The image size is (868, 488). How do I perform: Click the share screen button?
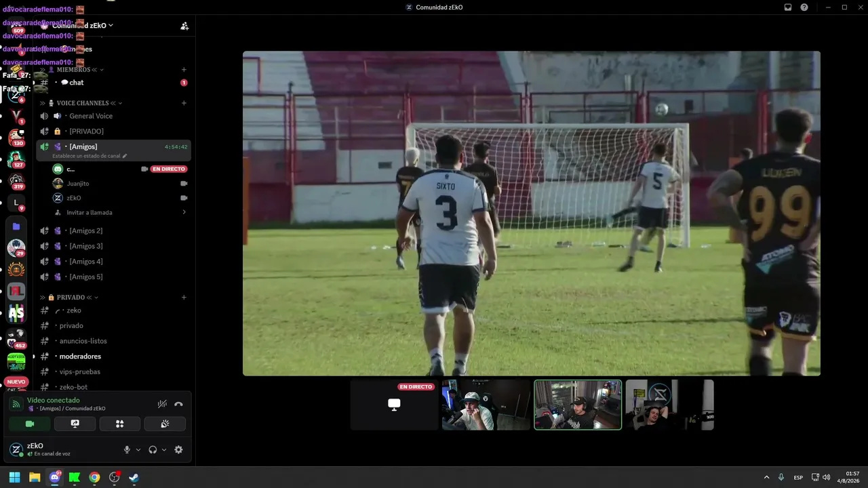pos(75,424)
